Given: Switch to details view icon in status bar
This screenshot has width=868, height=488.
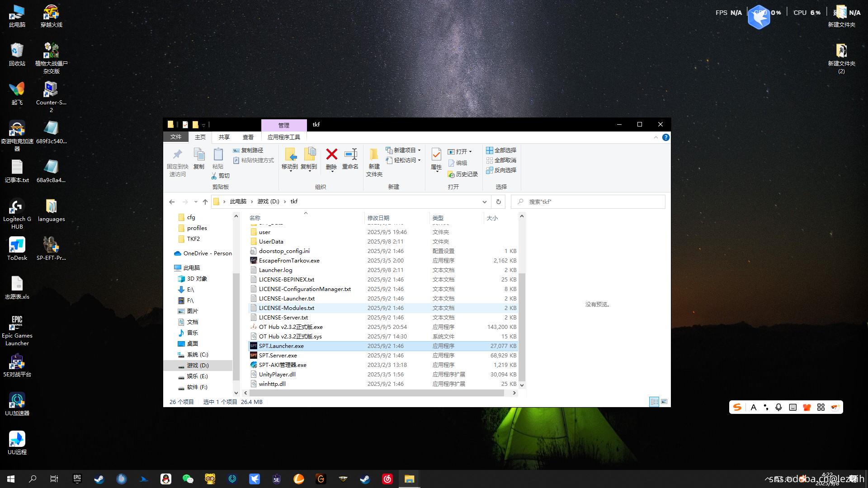Looking at the screenshot, I should [654, 402].
